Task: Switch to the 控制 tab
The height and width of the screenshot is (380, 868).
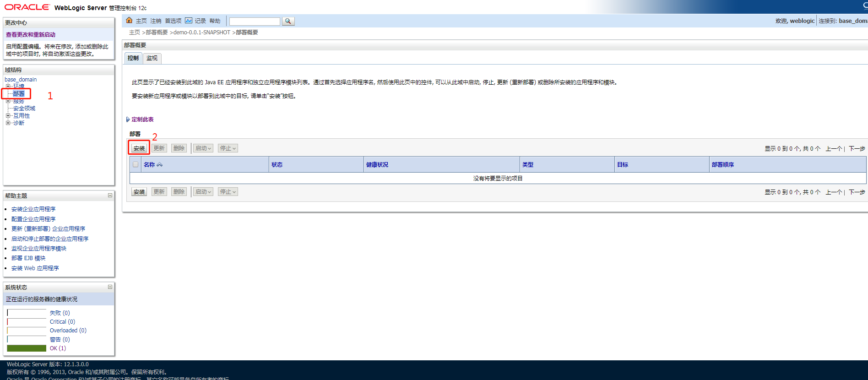Action: tap(133, 58)
